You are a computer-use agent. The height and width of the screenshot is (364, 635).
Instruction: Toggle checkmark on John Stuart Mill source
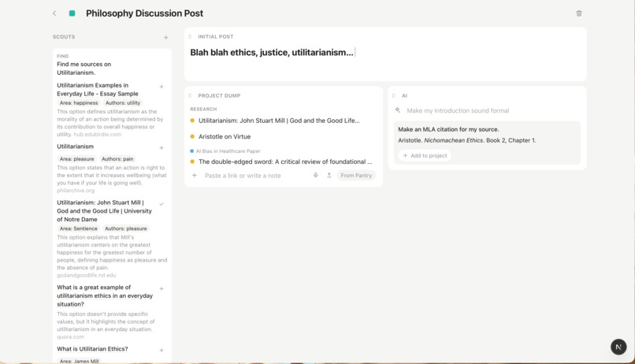pos(162,204)
